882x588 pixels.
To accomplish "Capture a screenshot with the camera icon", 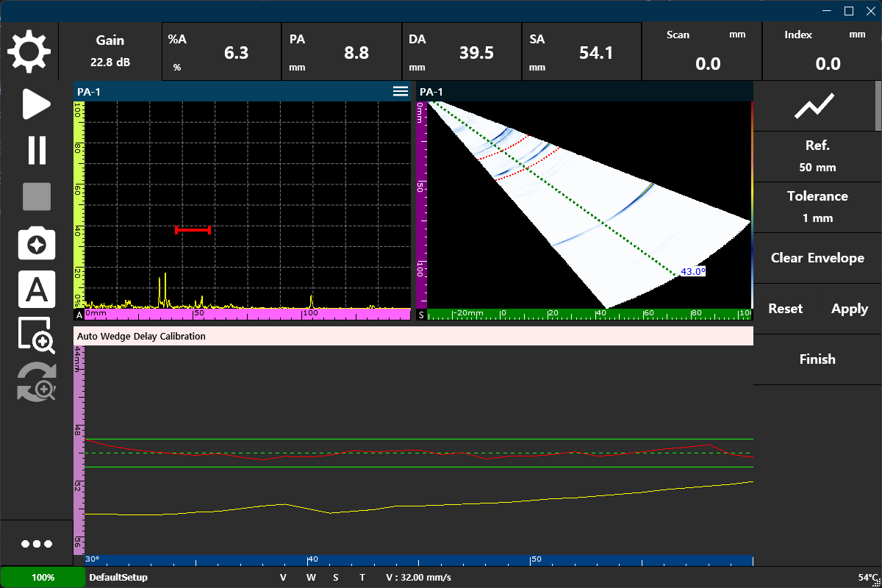I will [37, 244].
